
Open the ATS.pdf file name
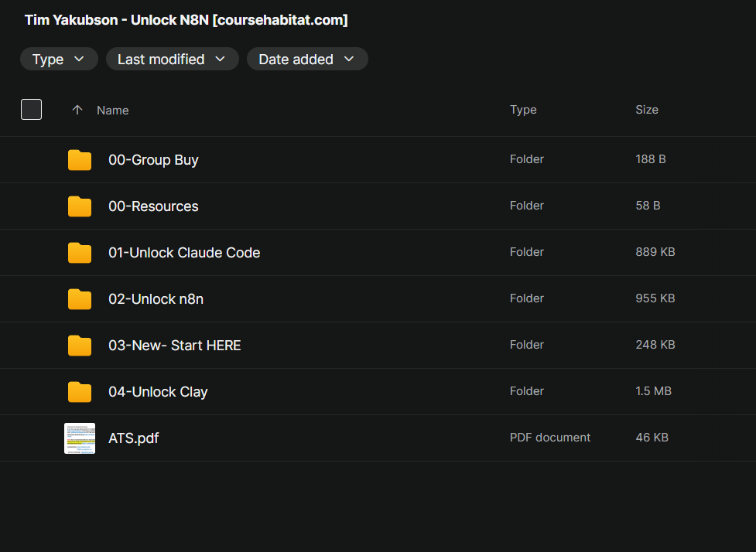134,438
